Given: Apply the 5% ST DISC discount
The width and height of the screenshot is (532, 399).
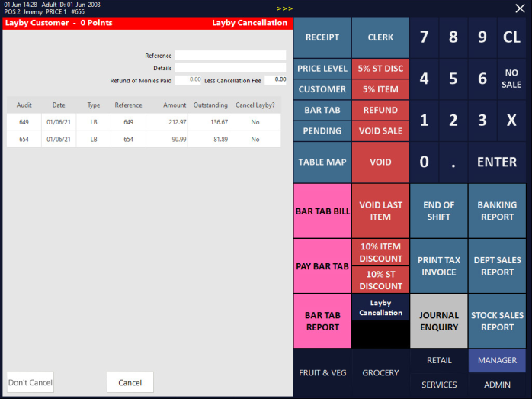Looking at the screenshot, I should pos(380,69).
